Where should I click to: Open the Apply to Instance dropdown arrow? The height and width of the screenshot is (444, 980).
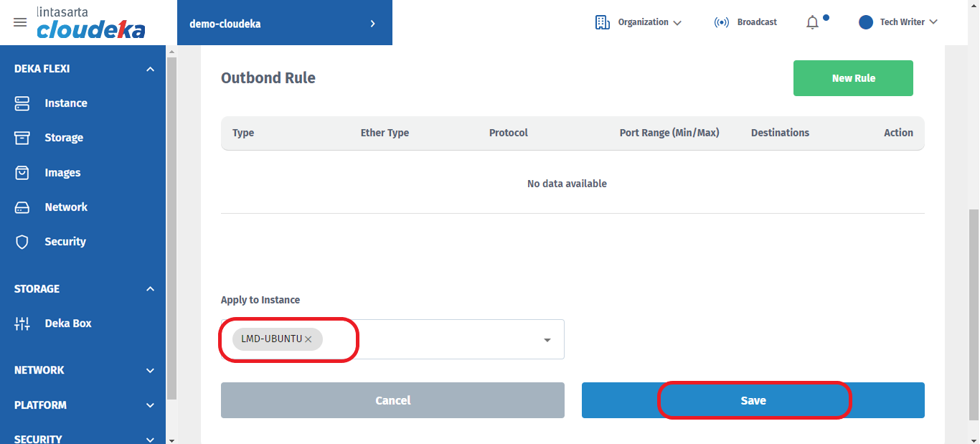[x=547, y=340]
